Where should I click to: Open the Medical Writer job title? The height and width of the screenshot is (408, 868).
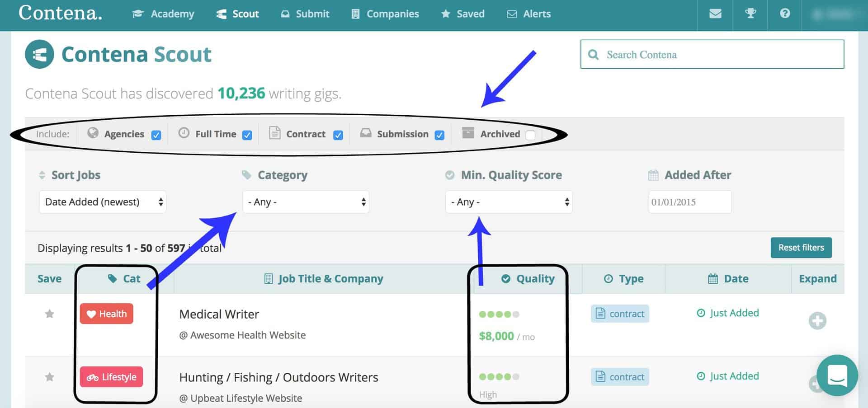[219, 314]
